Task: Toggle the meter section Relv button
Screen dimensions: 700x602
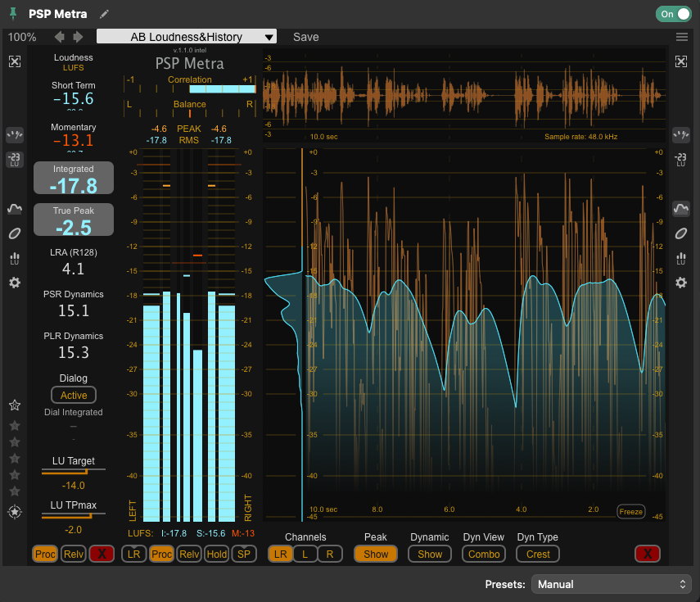Action: 189,554
